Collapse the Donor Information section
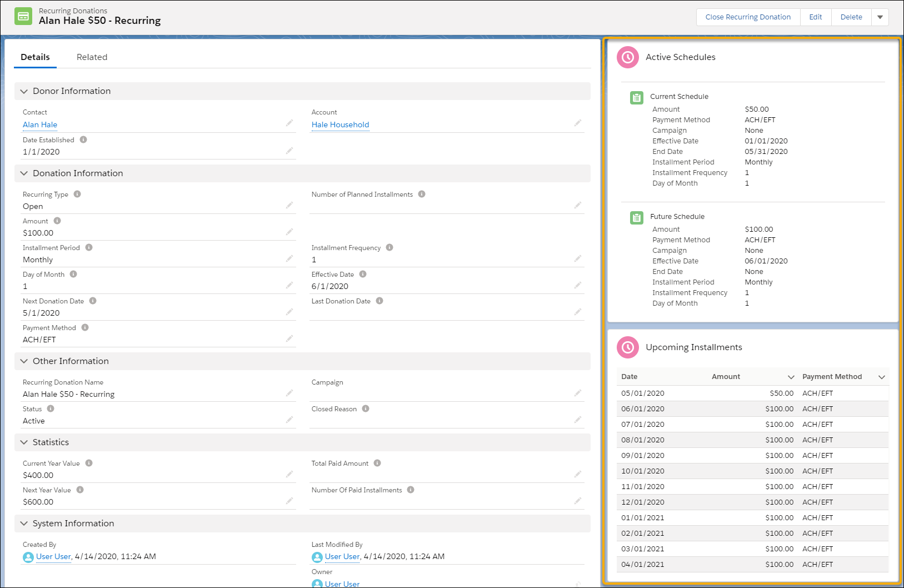This screenshot has height=588, width=904. click(24, 91)
